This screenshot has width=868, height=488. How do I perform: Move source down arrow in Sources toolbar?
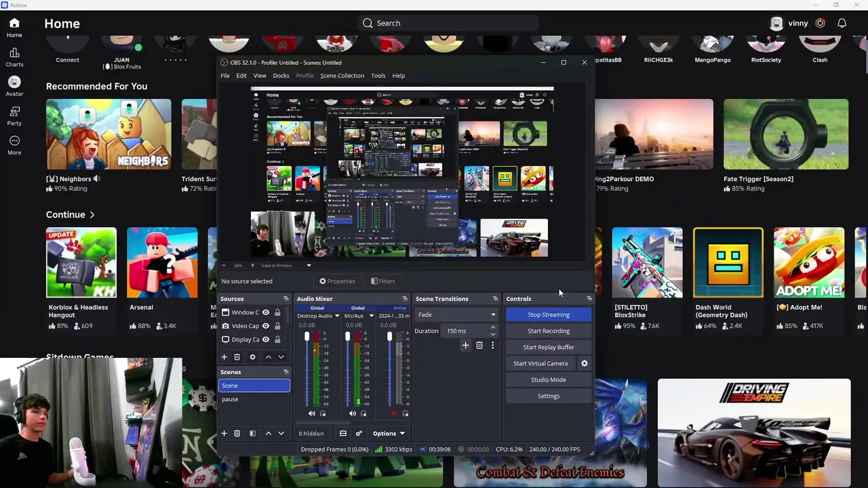281,357
